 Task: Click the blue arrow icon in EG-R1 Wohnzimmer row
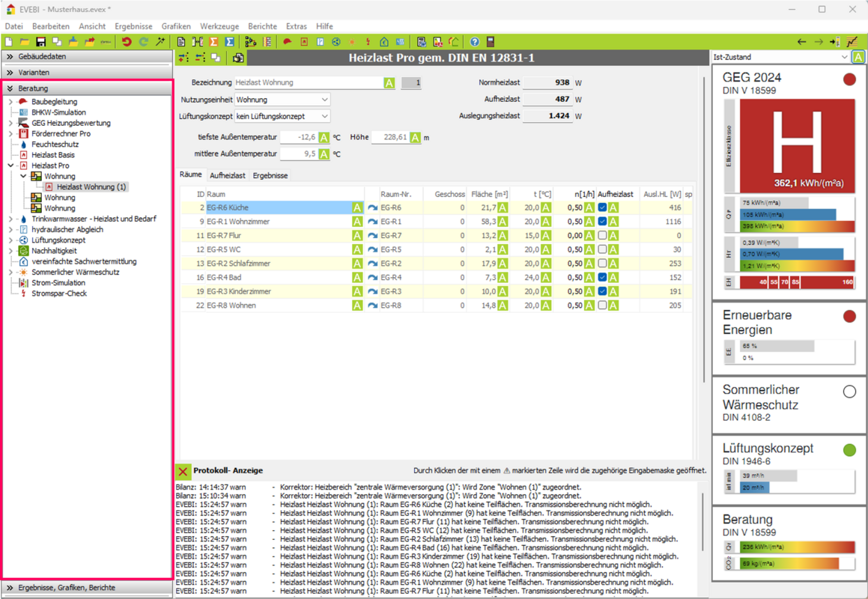pos(372,222)
